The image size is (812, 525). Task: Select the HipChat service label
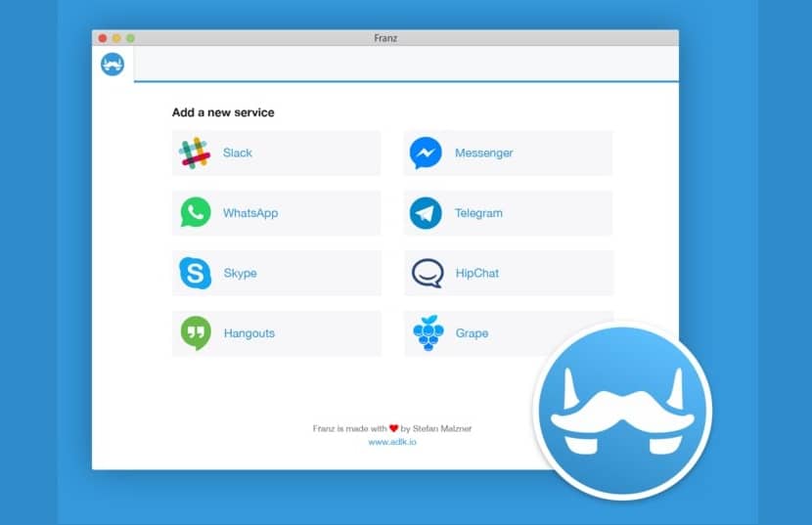[477, 273]
